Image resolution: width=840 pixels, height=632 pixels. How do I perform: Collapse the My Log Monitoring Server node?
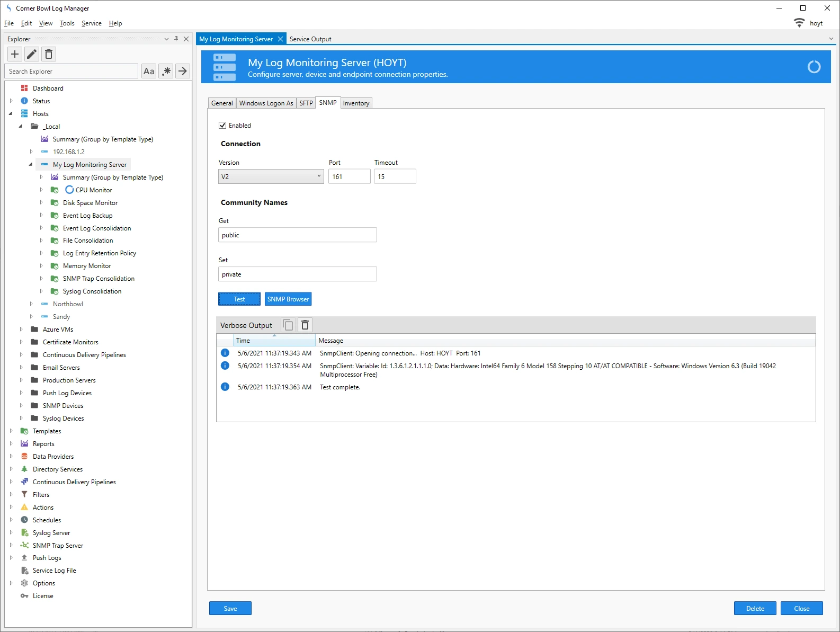(x=31, y=165)
